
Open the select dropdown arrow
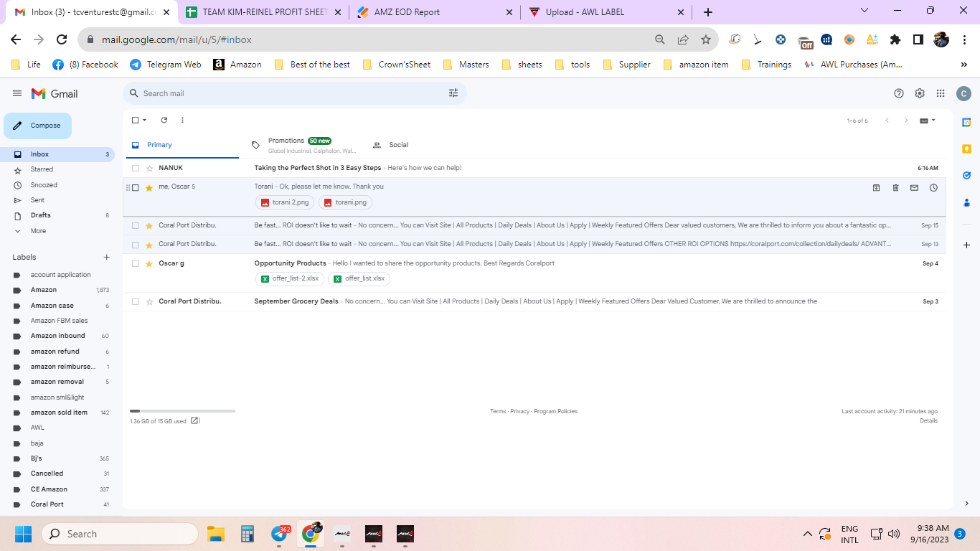[x=144, y=121]
